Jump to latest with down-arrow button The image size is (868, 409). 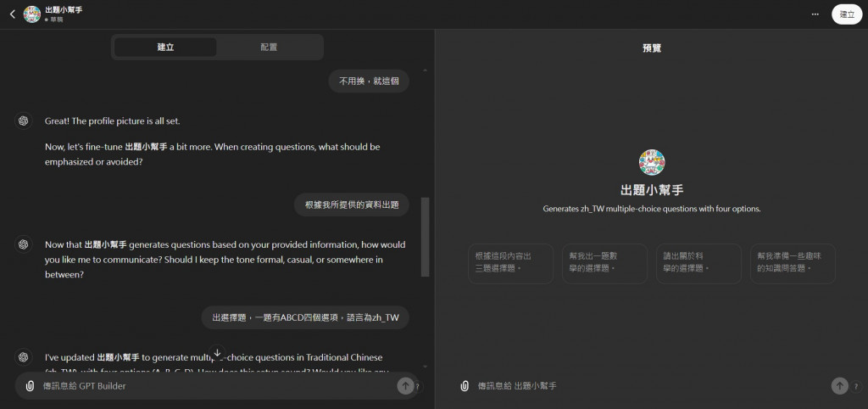[x=218, y=352]
